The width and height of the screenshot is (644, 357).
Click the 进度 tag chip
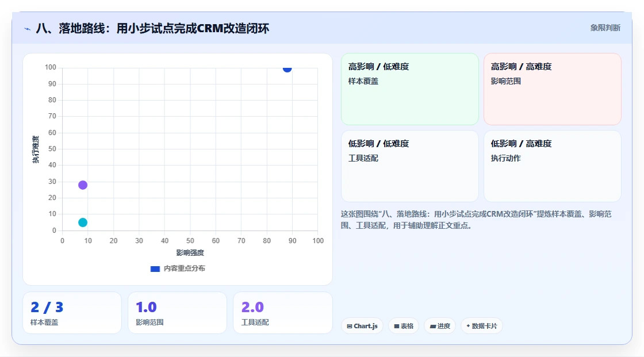(440, 326)
